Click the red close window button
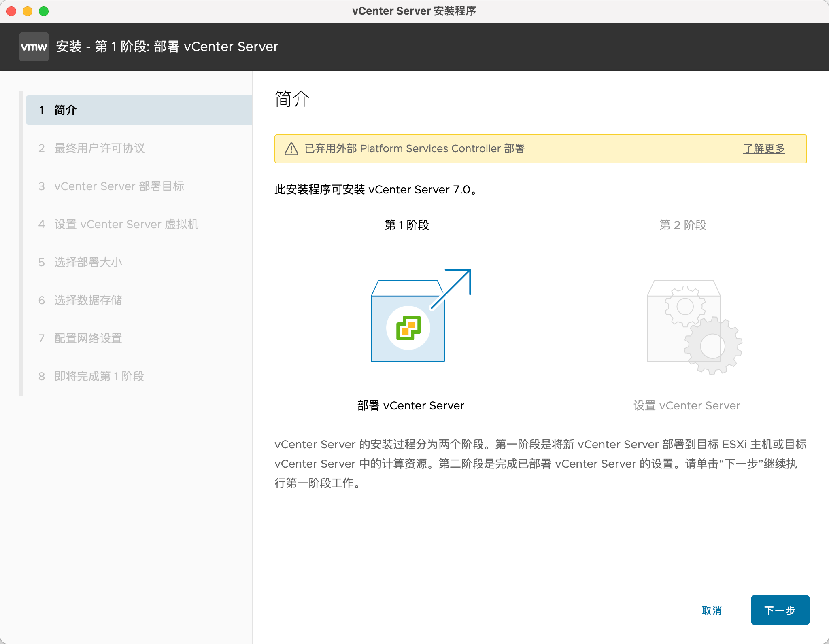 (11, 11)
